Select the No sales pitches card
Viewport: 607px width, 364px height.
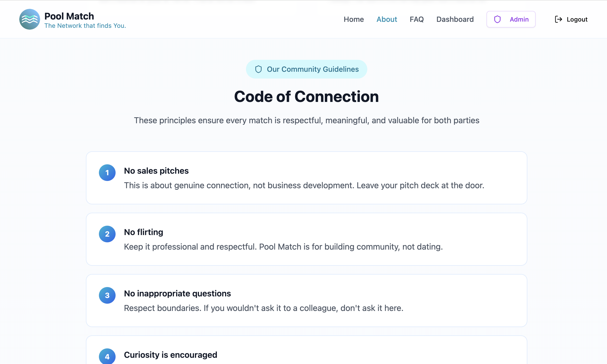point(306,178)
